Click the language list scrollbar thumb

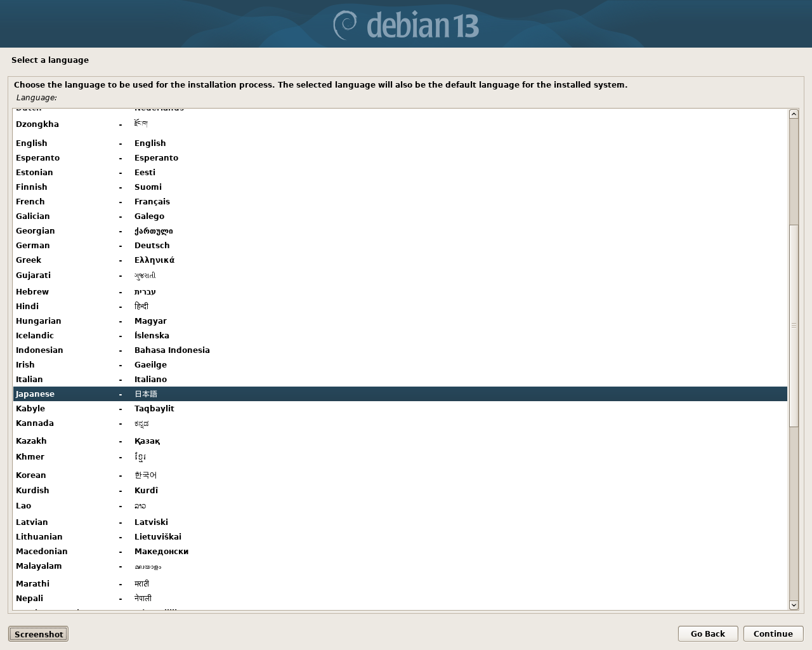pos(794,326)
